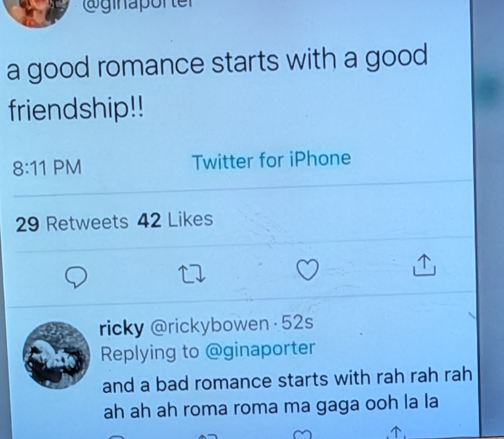Open ricky's profile picture
The height and width of the screenshot is (439, 504).
56,355
